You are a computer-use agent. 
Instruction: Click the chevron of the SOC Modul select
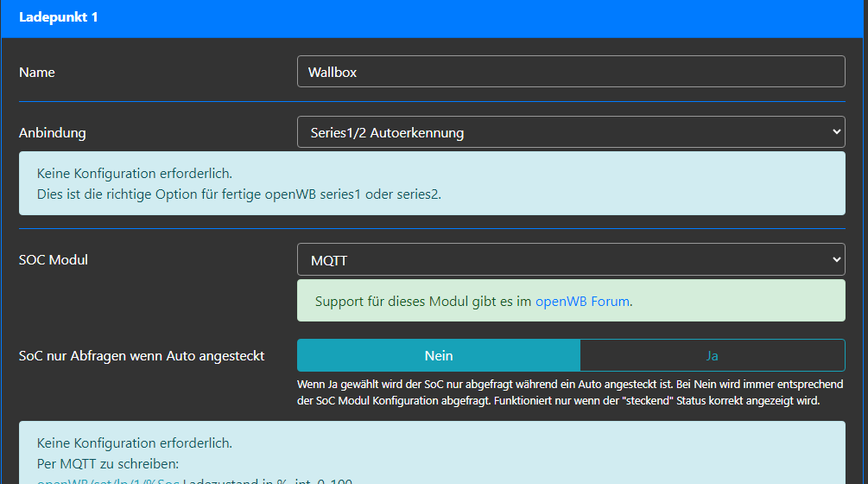tap(835, 259)
